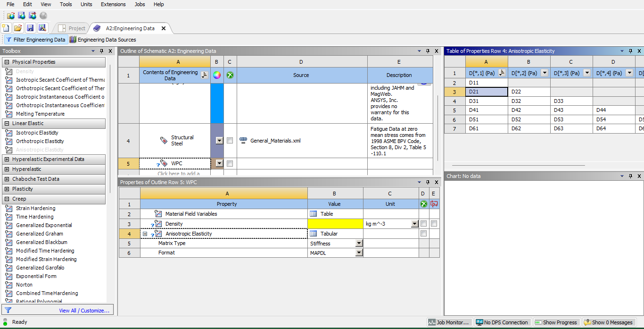Screen dimensions: 644x329
Task: Click the Save As toolbar icon
Action: pos(42,28)
